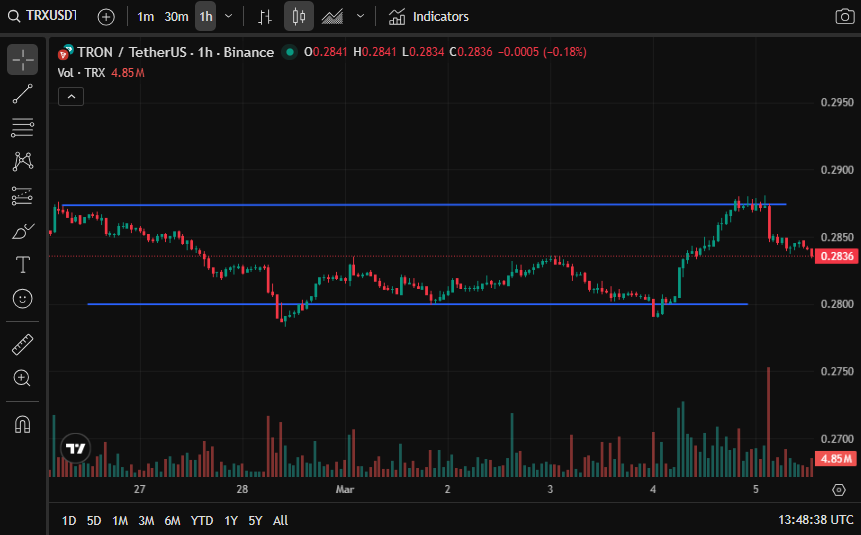This screenshot has width=861, height=535.
Task: Select the upper blue horizontal resistance line
Action: click(424, 205)
